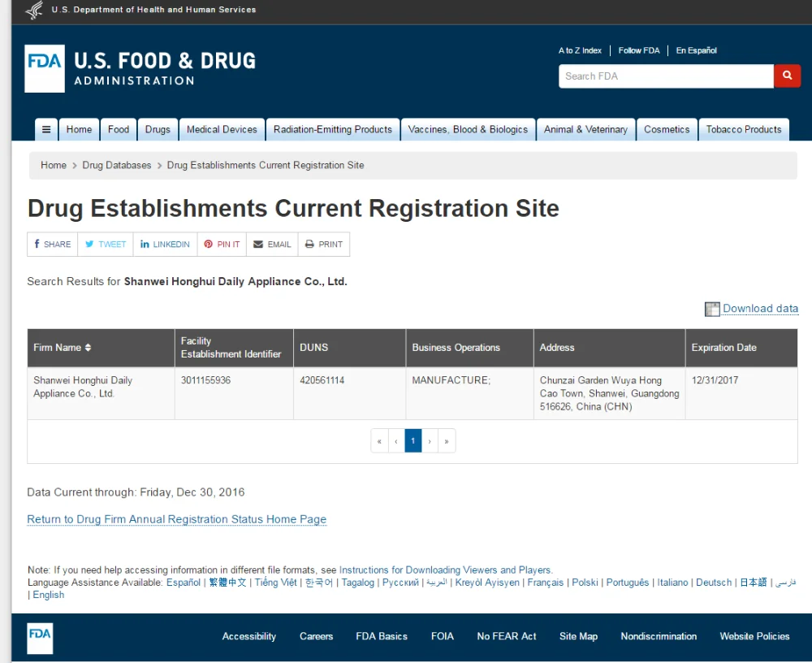The image size is (812, 663).
Task: Select Tagalog language link
Action: (357, 582)
